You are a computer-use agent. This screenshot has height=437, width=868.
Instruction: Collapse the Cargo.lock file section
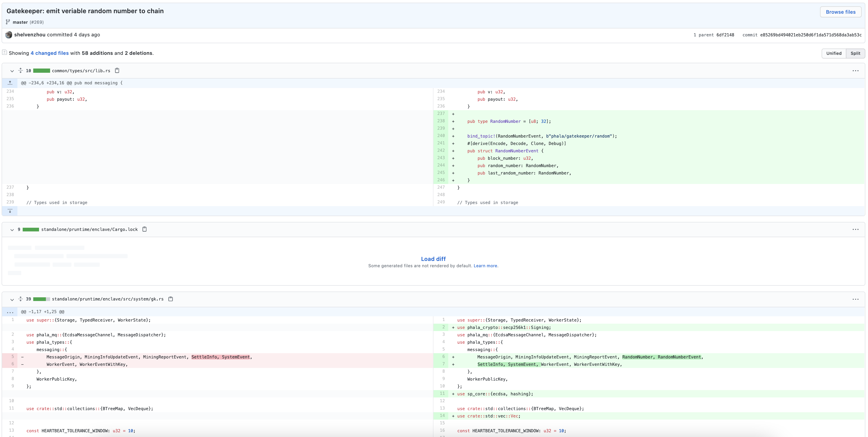(12, 230)
